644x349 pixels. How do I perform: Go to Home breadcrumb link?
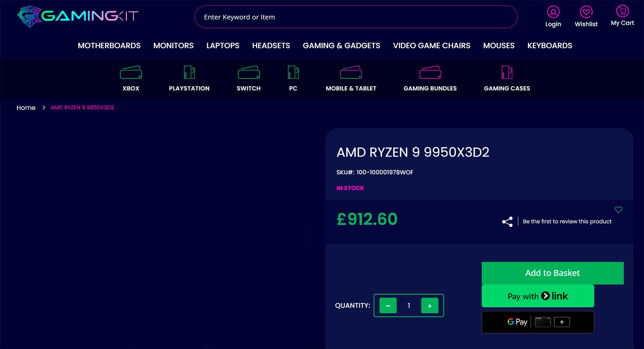click(26, 108)
